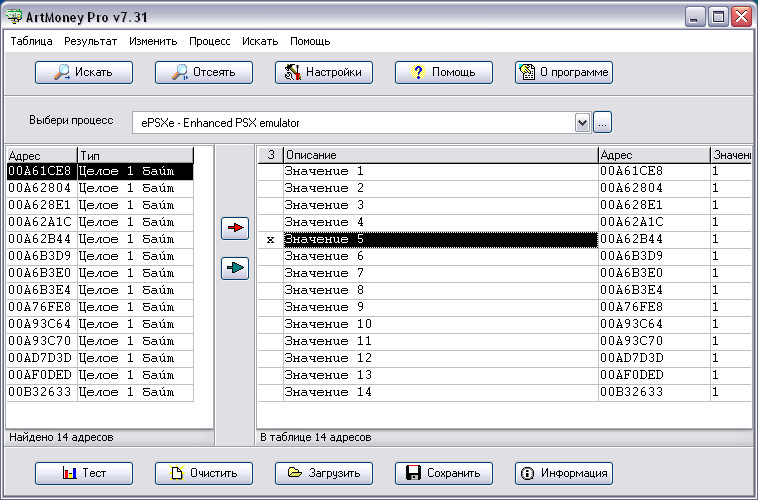The width and height of the screenshot is (758, 500).
Task: Toggle freeze cell for Значение 14 row
Action: [x=270, y=392]
